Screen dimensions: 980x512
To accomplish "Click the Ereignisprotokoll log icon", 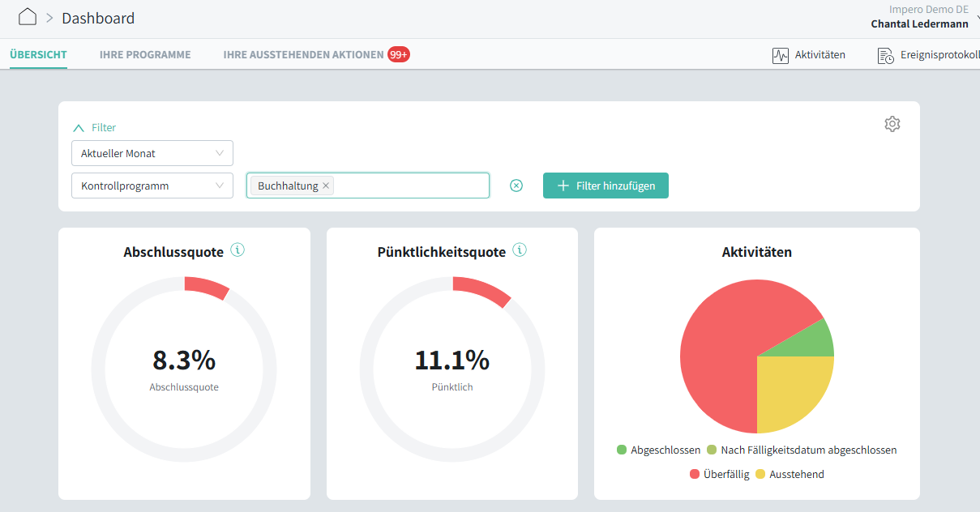I will pyautogui.click(x=885, y=56).
